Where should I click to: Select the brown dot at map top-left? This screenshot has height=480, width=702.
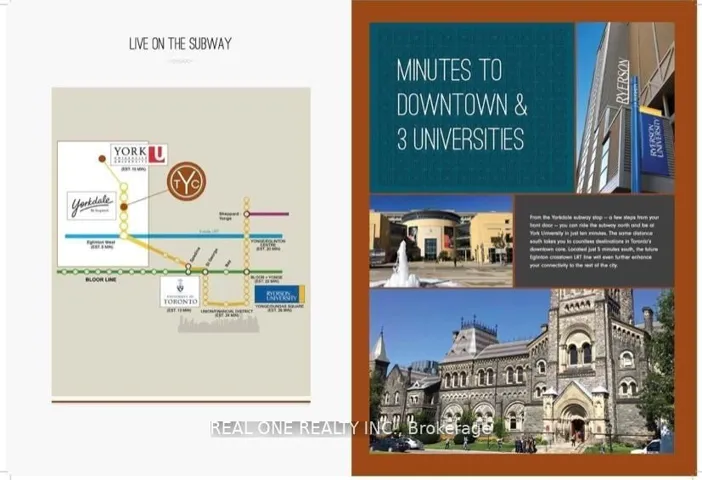102,158
